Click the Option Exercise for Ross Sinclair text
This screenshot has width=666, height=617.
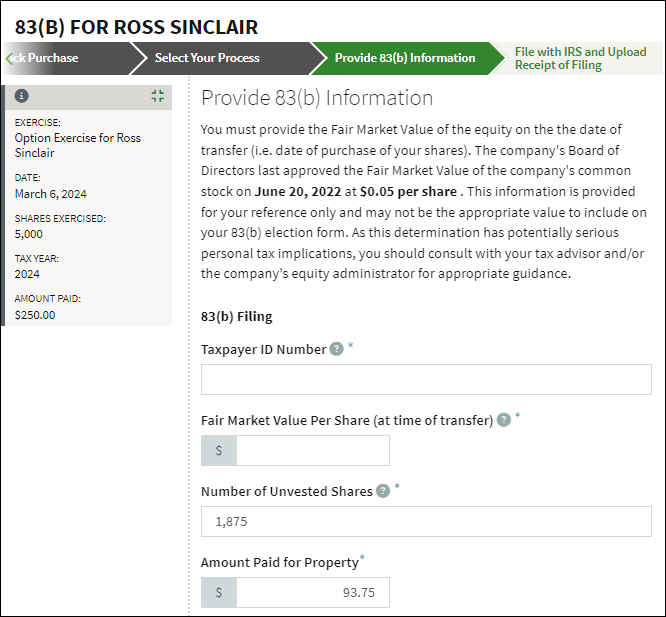coord(65,145)
